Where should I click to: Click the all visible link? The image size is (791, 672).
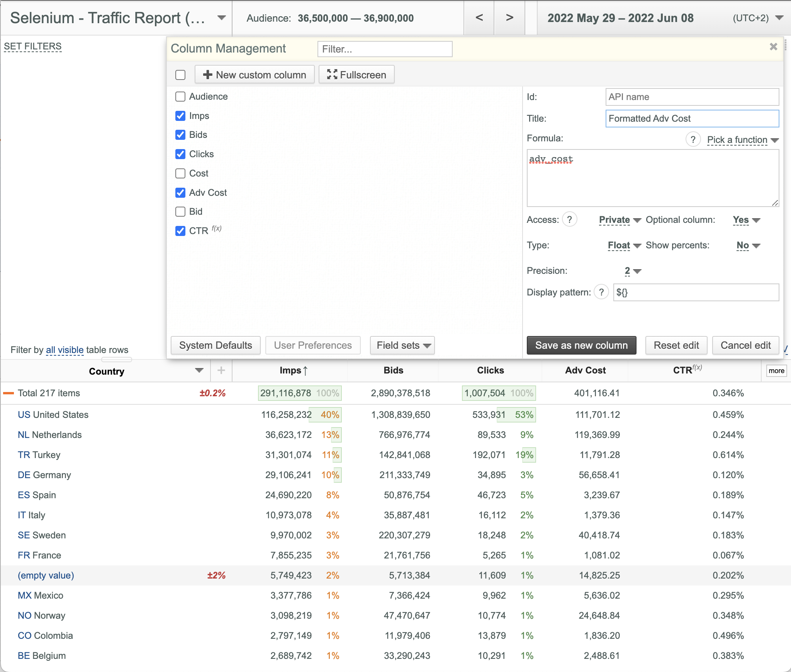[65, 350]
